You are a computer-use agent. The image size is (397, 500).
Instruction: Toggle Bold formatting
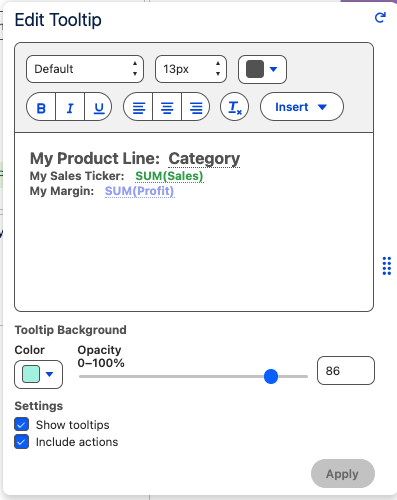click(41, 107)
